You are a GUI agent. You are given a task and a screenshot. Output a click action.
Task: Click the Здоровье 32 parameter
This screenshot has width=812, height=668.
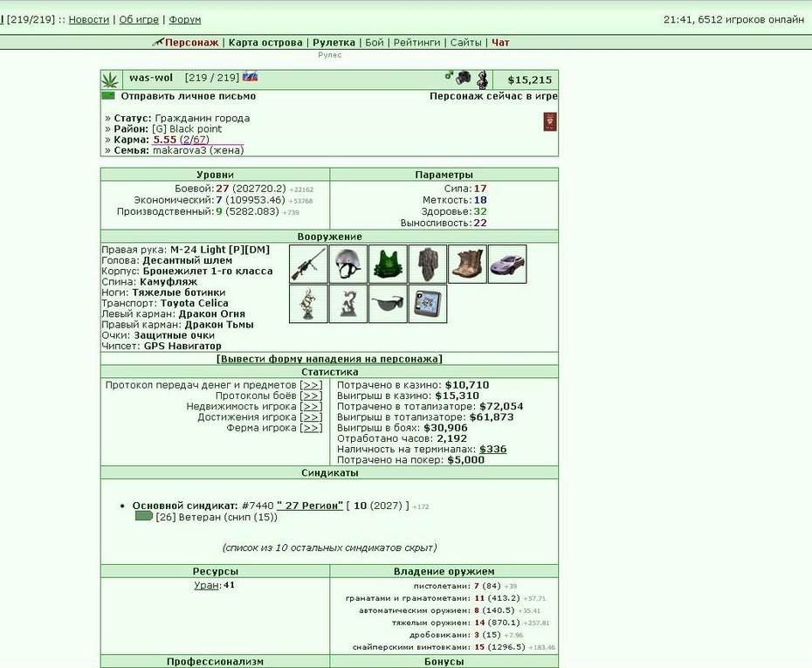pos(454,211)
